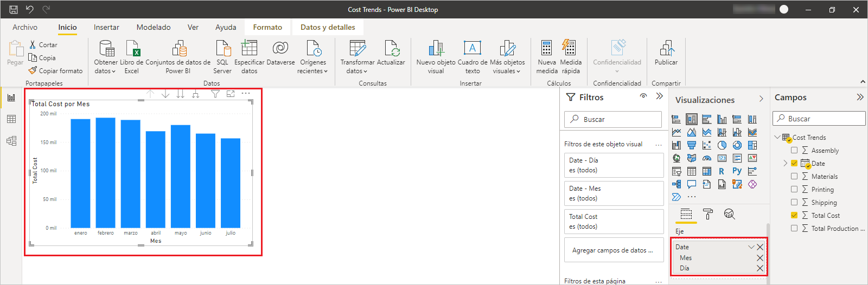Remove Mes from the Date axis
Viewport: 868px width, 285px height.
(760, 258)
